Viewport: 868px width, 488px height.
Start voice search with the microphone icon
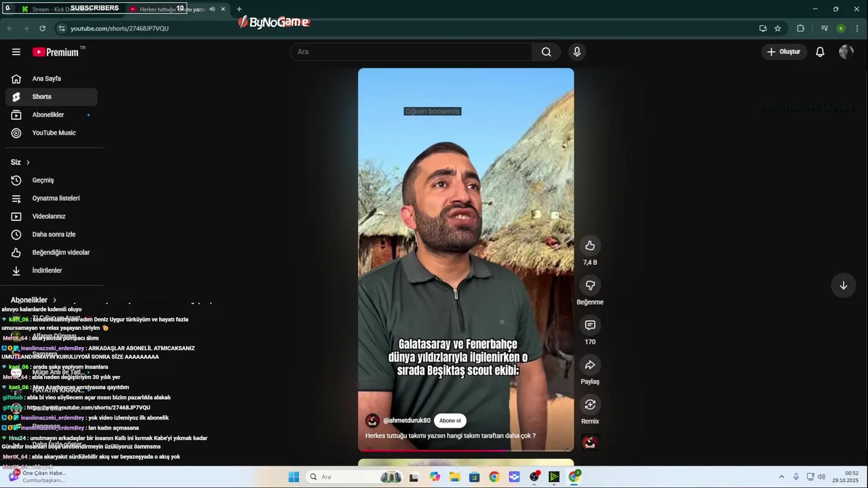(x=577, y=52)
